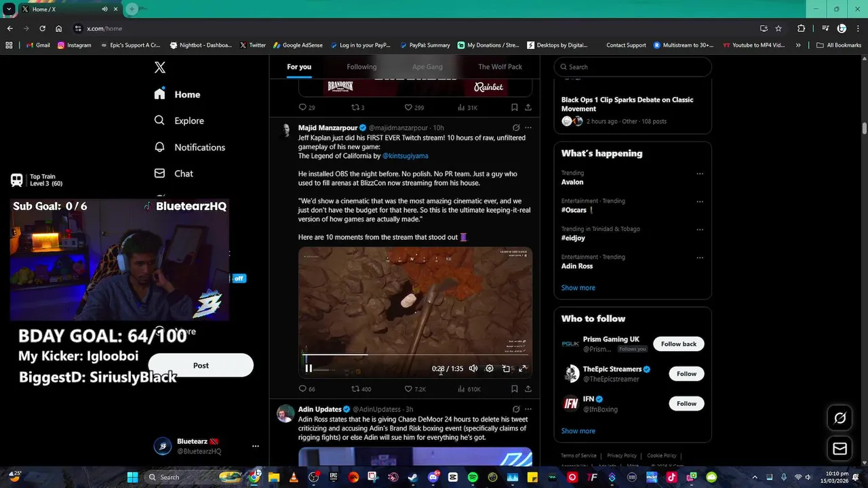The width and height of the screenshot is (868, 488).
Task: Open more options on Majid's post
Action: tap(528, 127)
